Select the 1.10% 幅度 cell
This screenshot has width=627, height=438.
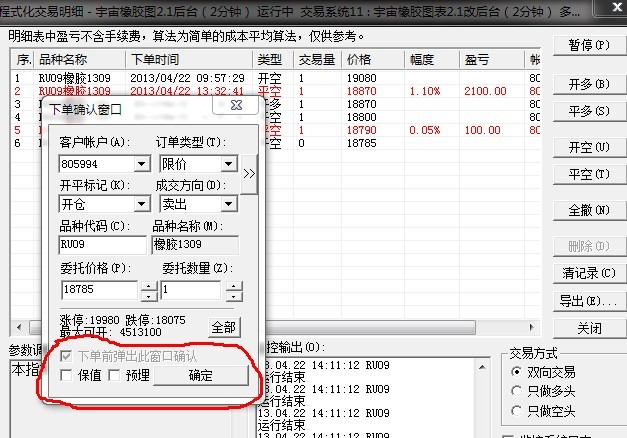pyautogui.click(x=425, y=91)
